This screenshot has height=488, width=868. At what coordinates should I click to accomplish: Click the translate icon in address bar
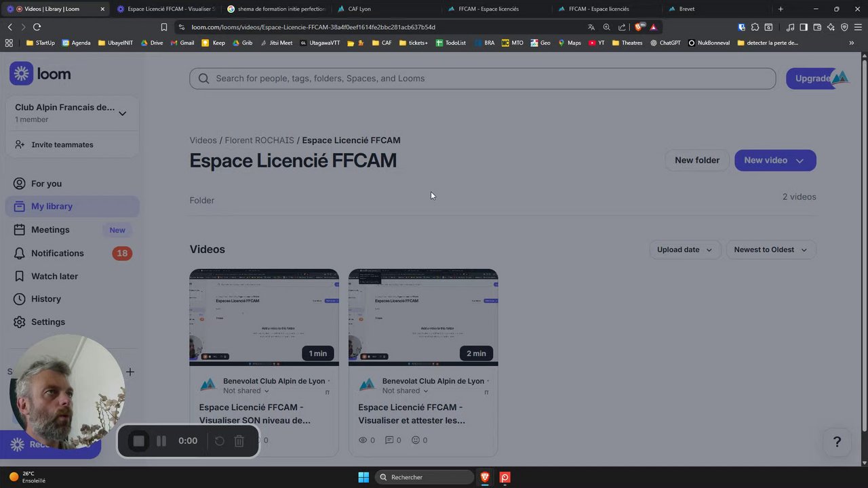[x=591, y=27]
